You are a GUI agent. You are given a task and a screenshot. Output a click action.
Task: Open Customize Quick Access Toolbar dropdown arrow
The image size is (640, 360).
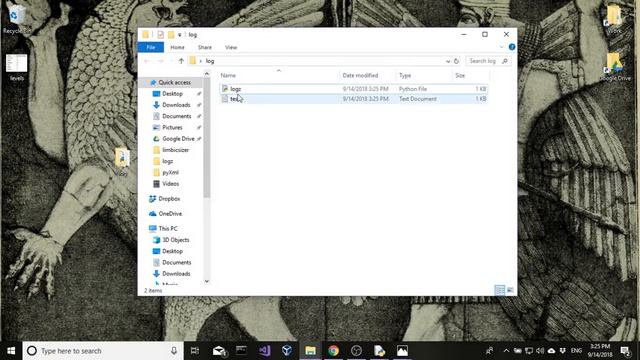point(179,35)
